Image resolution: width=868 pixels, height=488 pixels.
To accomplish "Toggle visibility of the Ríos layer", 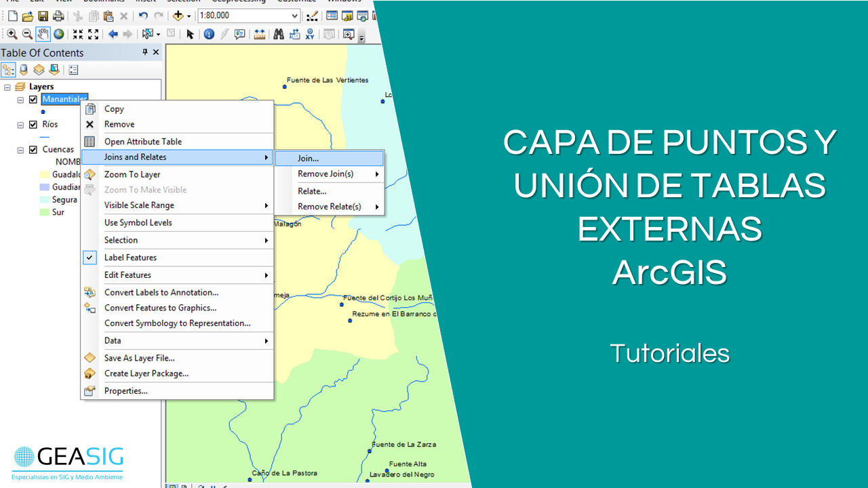I will (x=33, y=125).
